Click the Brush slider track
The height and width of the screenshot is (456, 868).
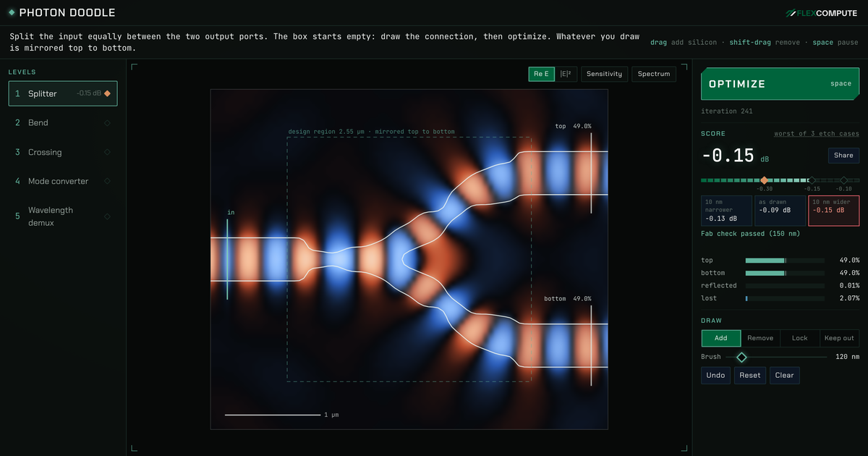(x=776, y=357)
